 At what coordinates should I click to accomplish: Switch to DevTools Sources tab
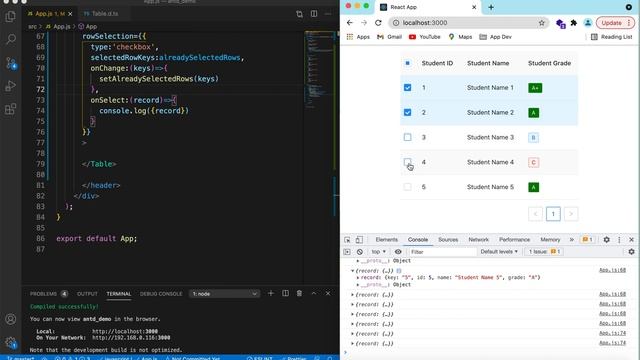[x=448, y=240]
